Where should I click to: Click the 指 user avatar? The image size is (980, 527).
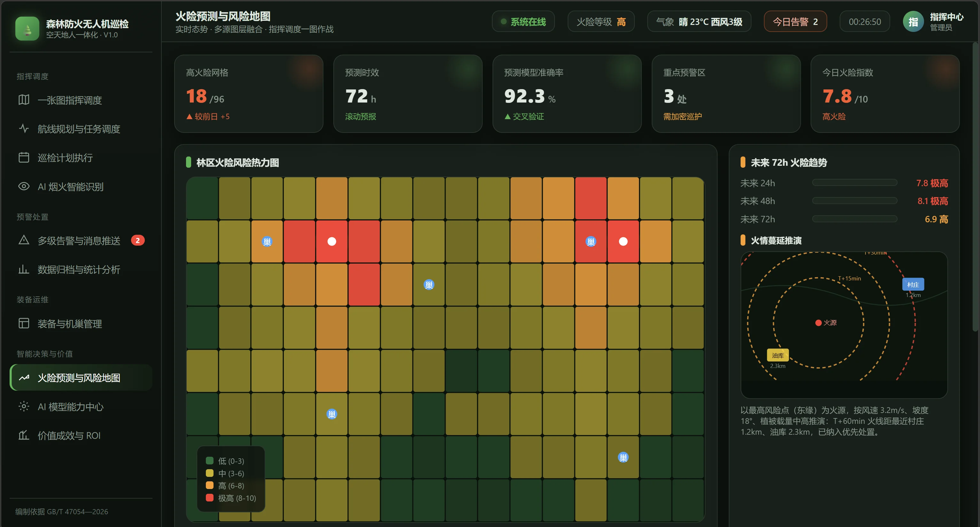coord(913,22)
